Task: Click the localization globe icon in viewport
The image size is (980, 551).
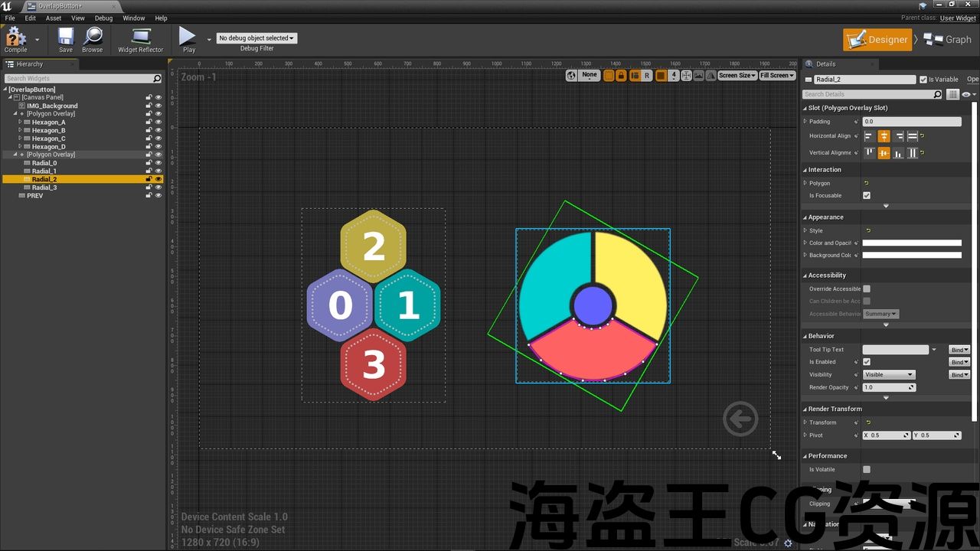Action: [572, 75]
